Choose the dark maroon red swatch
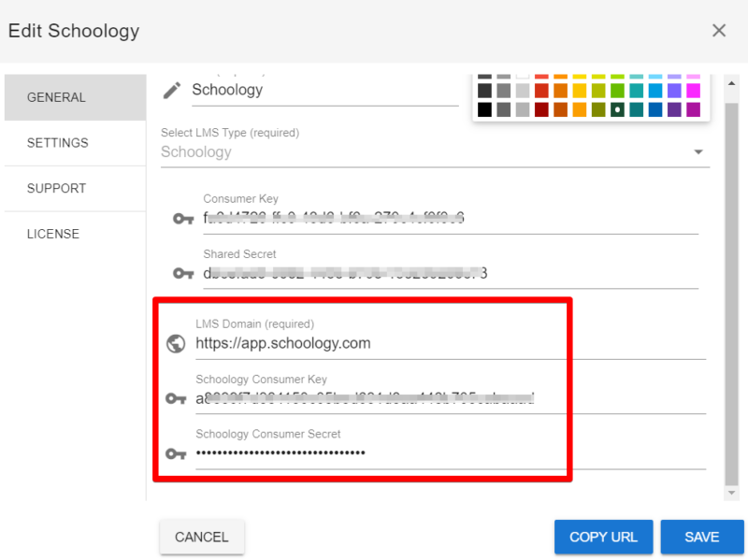 click(541, 109)
